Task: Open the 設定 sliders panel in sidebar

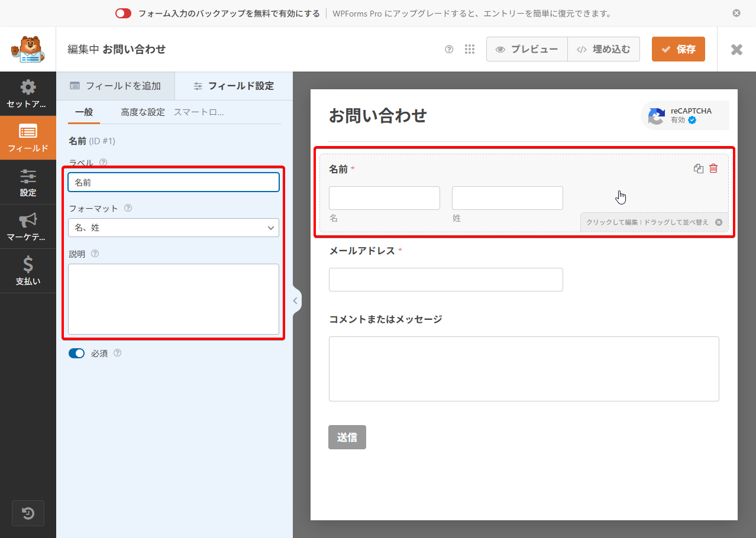Action: [x=28, y=182]
